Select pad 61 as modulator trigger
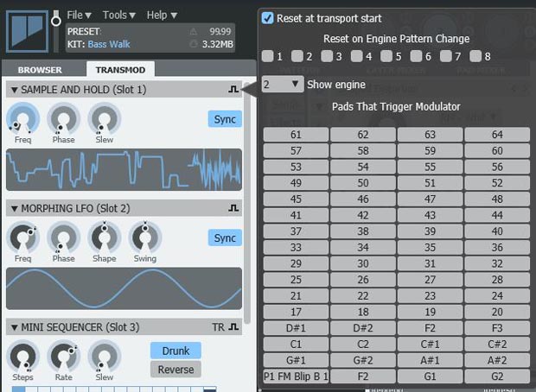Screen dimensions: 536x392 296,135
